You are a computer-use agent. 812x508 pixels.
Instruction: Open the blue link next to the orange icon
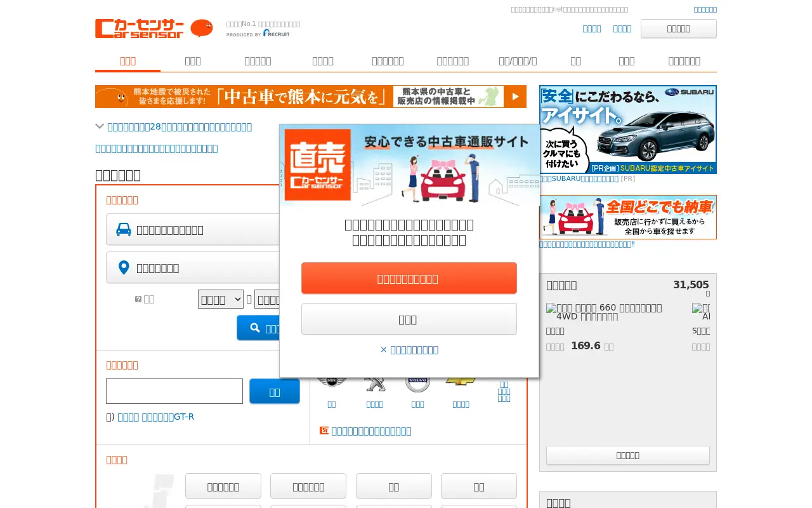click(371, 431)
